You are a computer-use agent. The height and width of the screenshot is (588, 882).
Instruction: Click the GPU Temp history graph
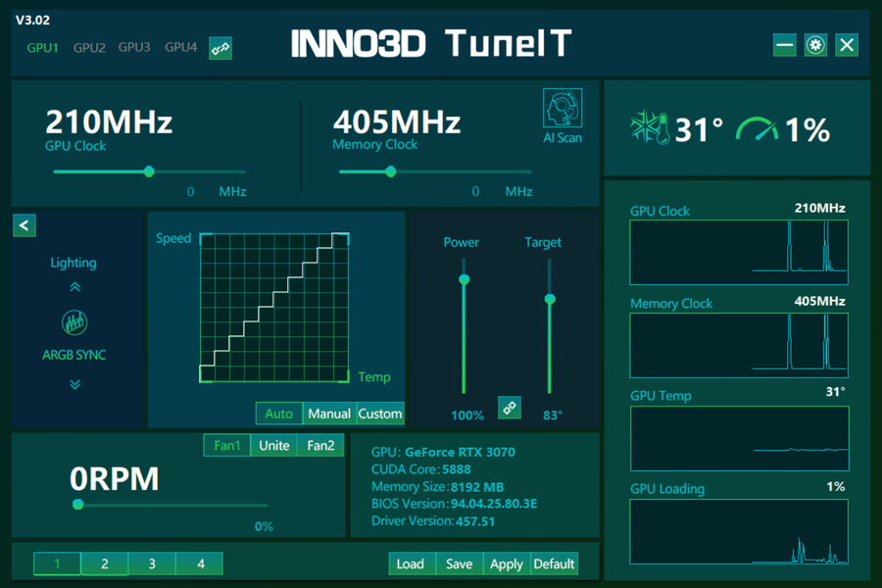(739, 438)
